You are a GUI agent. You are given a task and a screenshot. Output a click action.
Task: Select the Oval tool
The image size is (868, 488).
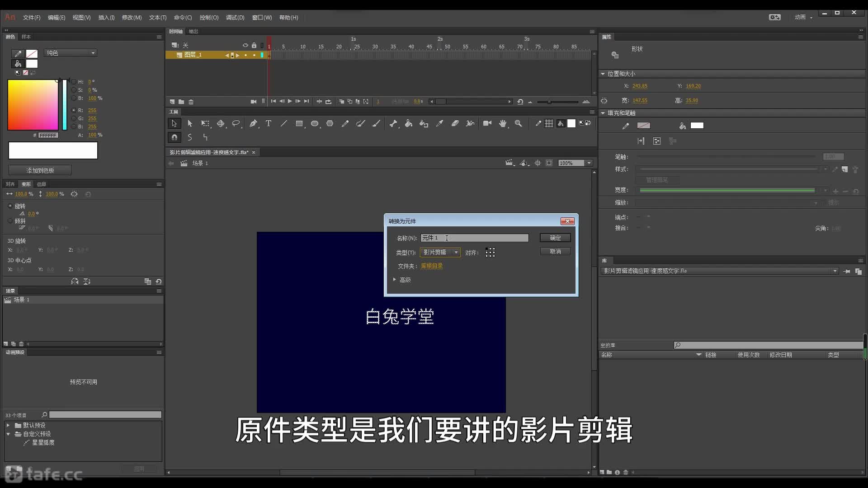315,123
